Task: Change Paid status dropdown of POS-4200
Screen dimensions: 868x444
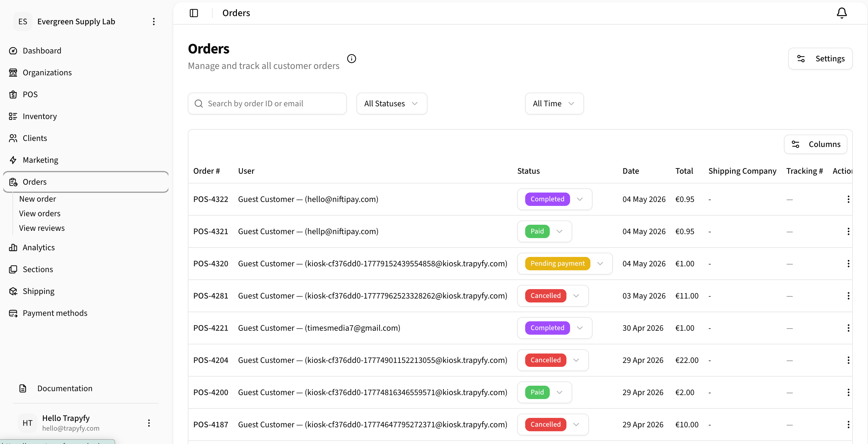Action: (545, 392)
